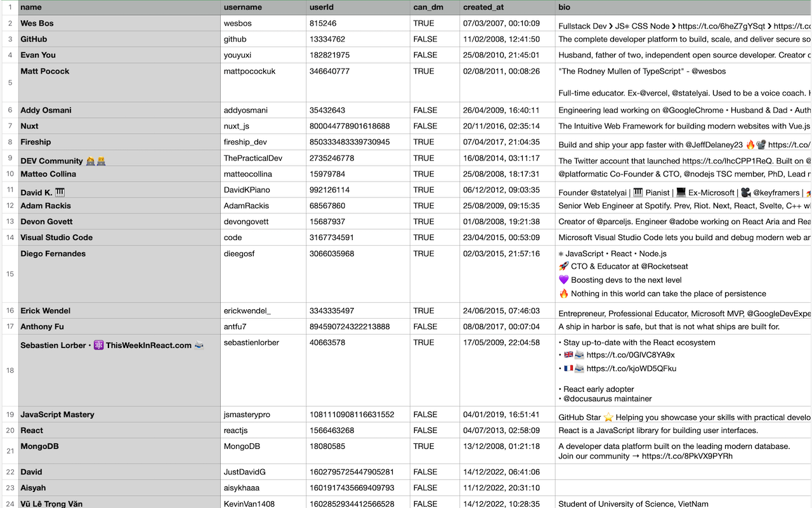Click the 'fireship_dev' username cell
The height and width of the screenshot is (508, 812).
click(263, 142)
